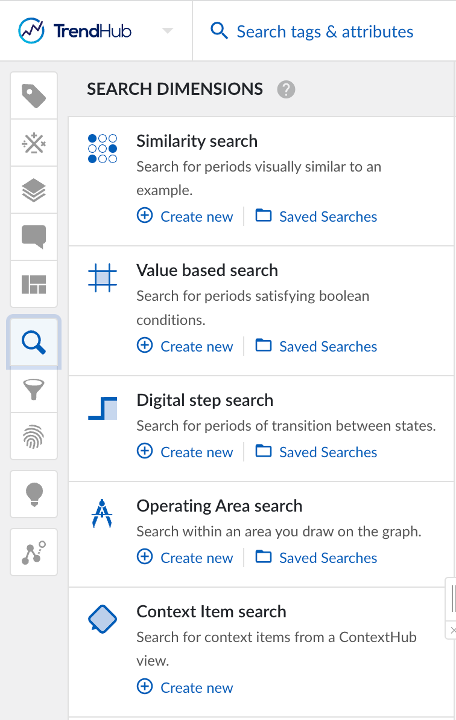Select the magnifier search sidebar icon
The height and width of the screenshot is (720, 456).
[34, 342]
